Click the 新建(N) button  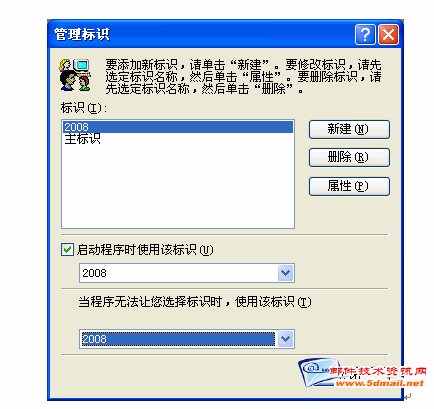(x=349, y=129)
